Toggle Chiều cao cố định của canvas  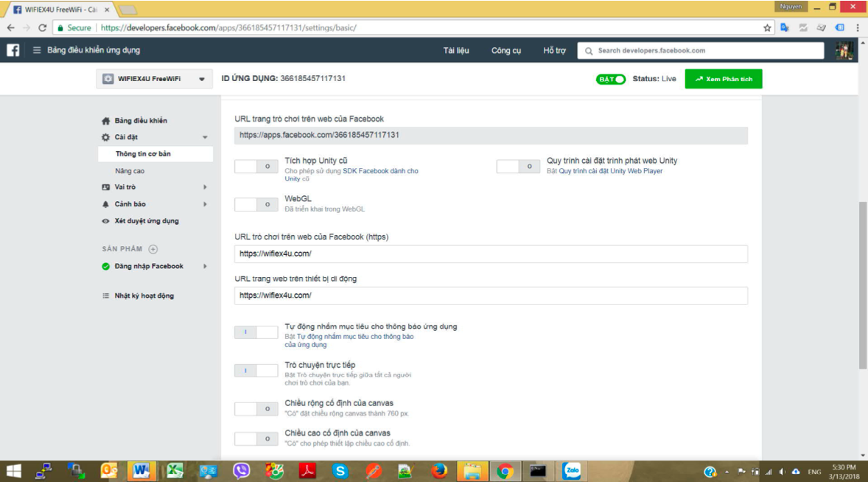click(x=256, y=439)
